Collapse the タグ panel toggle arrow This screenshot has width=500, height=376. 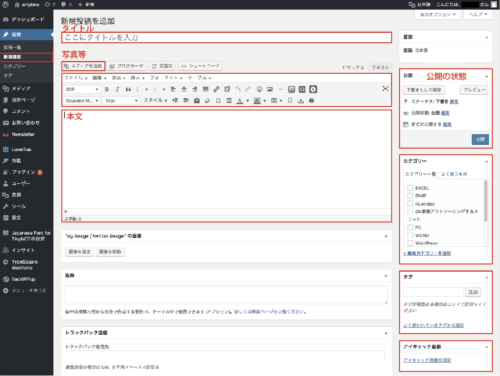486,277
